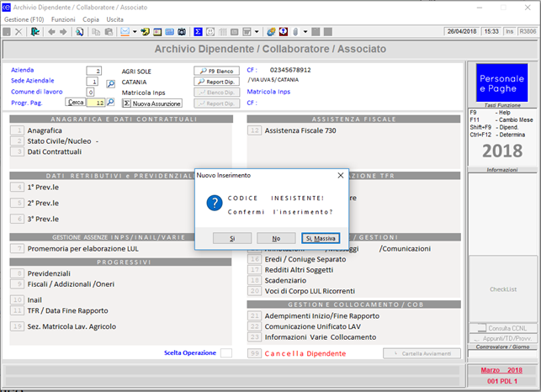Open the dropdown arrow after the table icon

[x=257, y=32]
